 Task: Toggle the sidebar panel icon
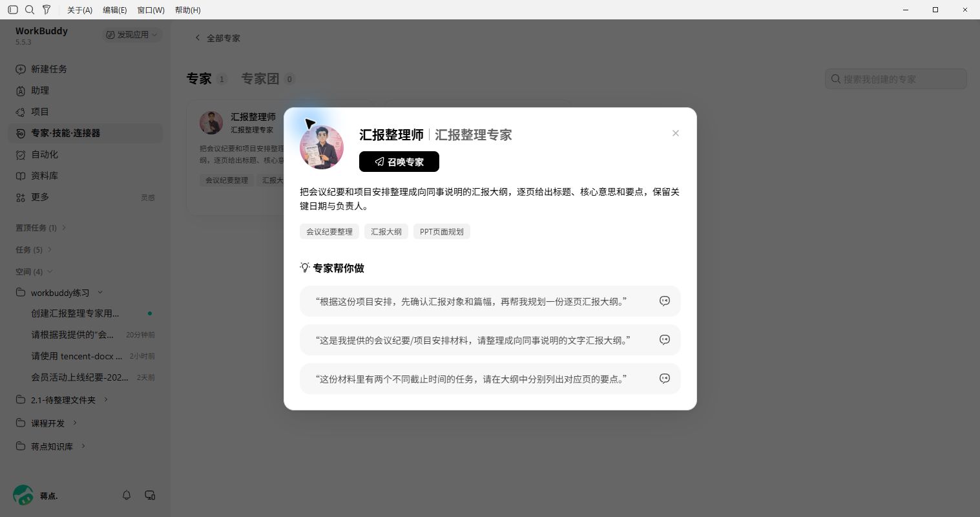click(x=13, y=10)
